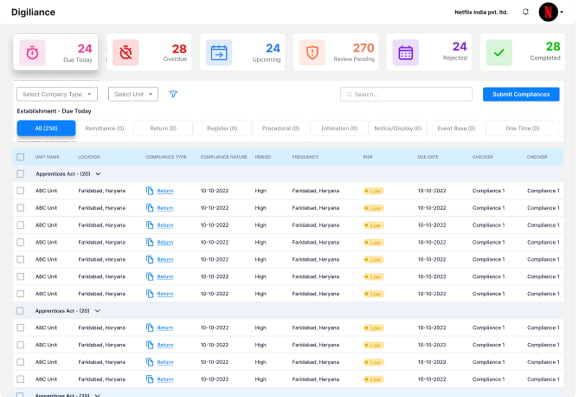
Task: Click the COMPLIANCE NATURE column header
Action: pos(224,157)
